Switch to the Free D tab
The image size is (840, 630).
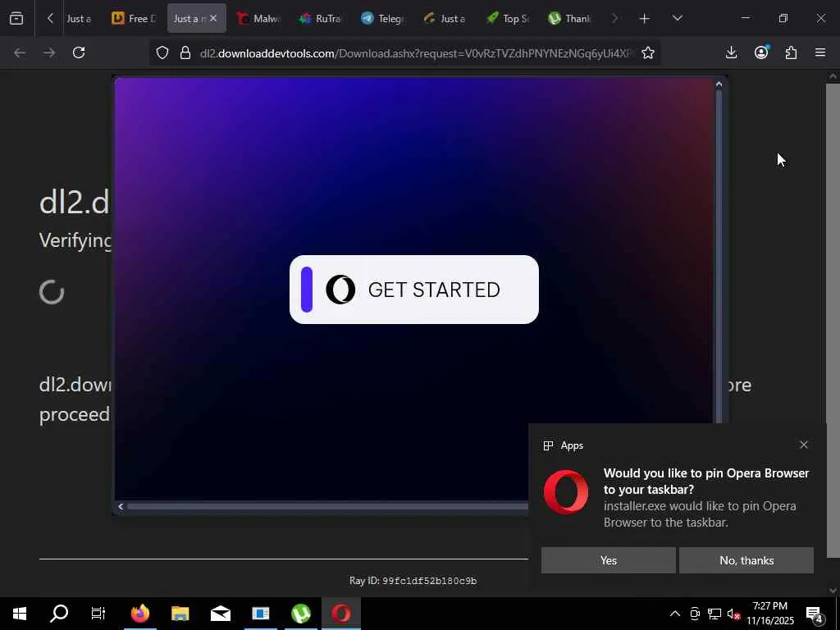(134, 18)
